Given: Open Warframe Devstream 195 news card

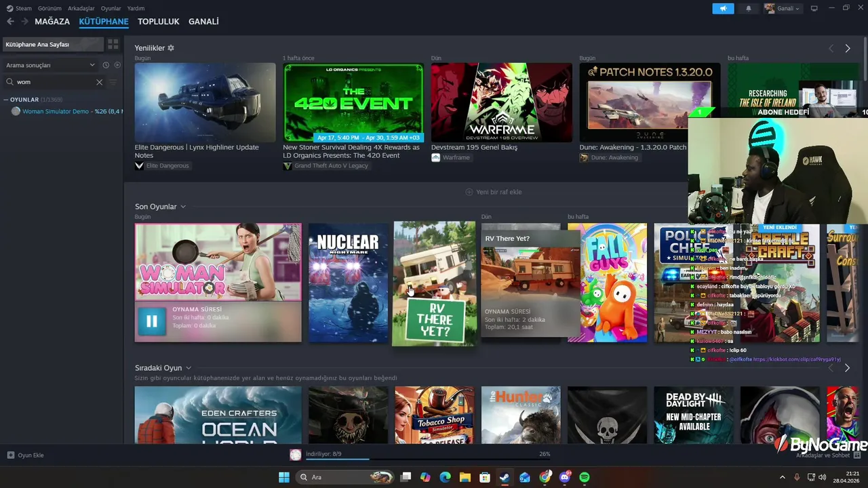Looking at the screenshot, I should point(502,103).
